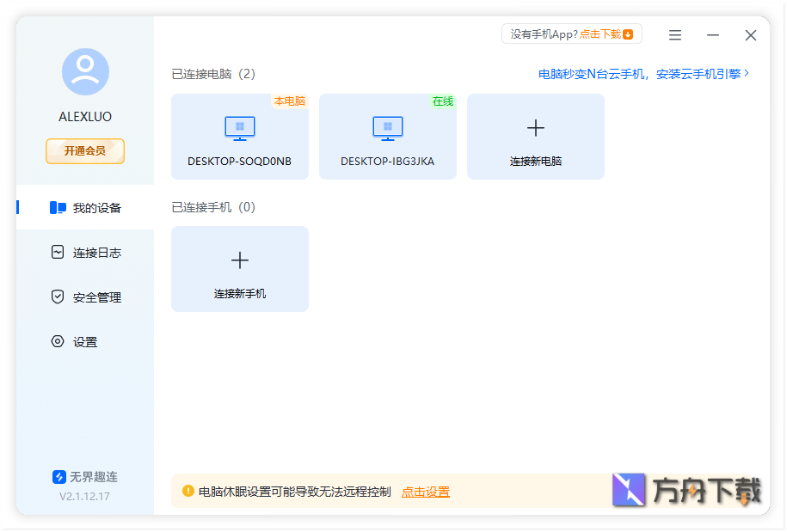787x532 pixels.
Task: Click the security management shield icon
Action: 58,297
